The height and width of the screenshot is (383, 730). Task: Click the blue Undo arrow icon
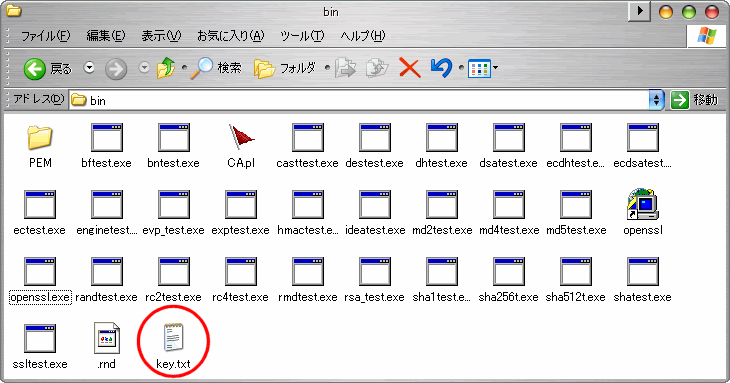click(441, 68)
